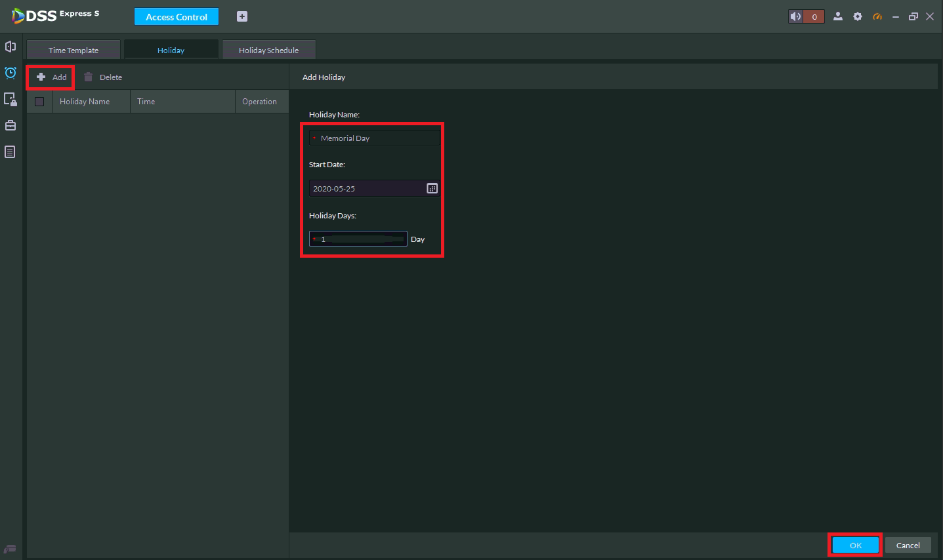Click the Cancel button
This screenshot has height=560, width=943.
(x=908, y=545)
